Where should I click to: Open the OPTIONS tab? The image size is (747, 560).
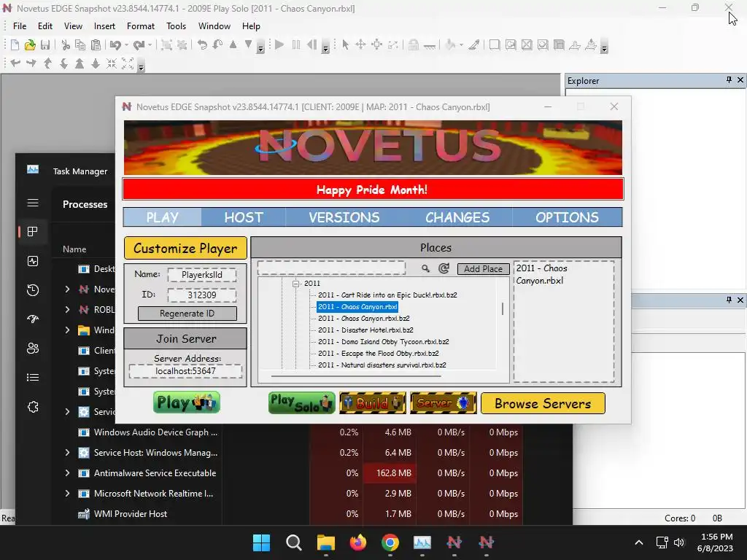[x=567, y=217]
